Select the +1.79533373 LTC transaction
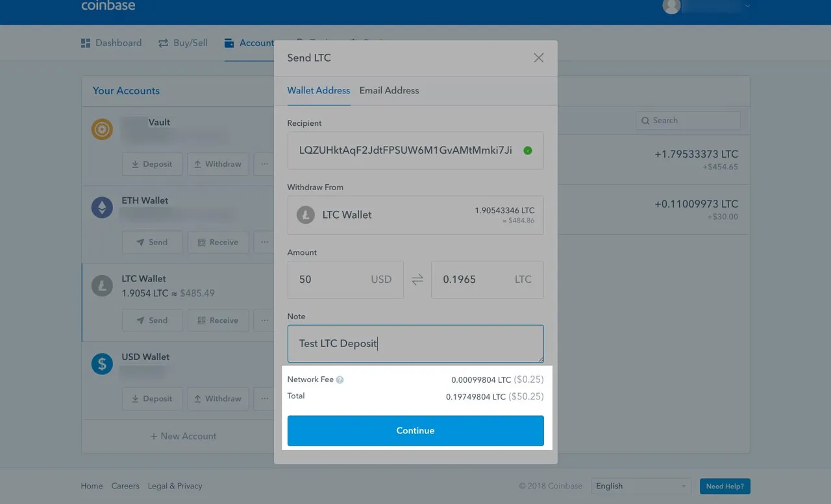 tap(653, 160)
